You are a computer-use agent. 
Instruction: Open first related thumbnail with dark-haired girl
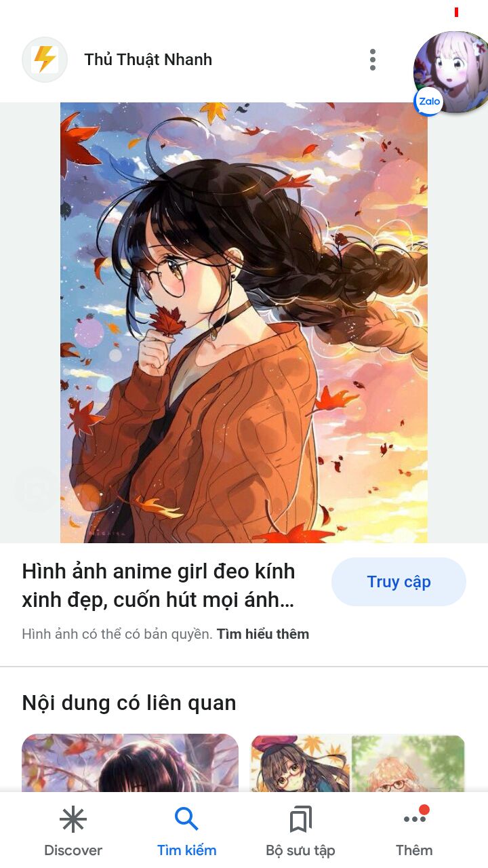pyautogui.click(x=130, y=763)
